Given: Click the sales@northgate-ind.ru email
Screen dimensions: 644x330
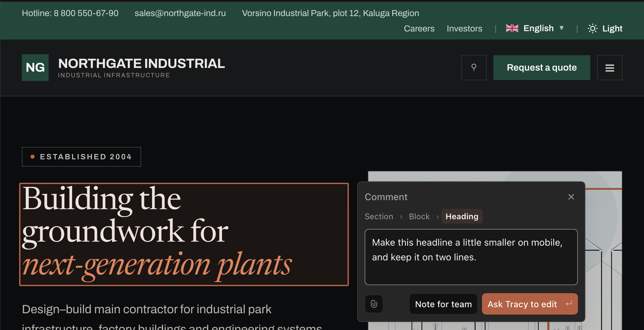Looking at the screenshot, I should [x=180, y=13].
